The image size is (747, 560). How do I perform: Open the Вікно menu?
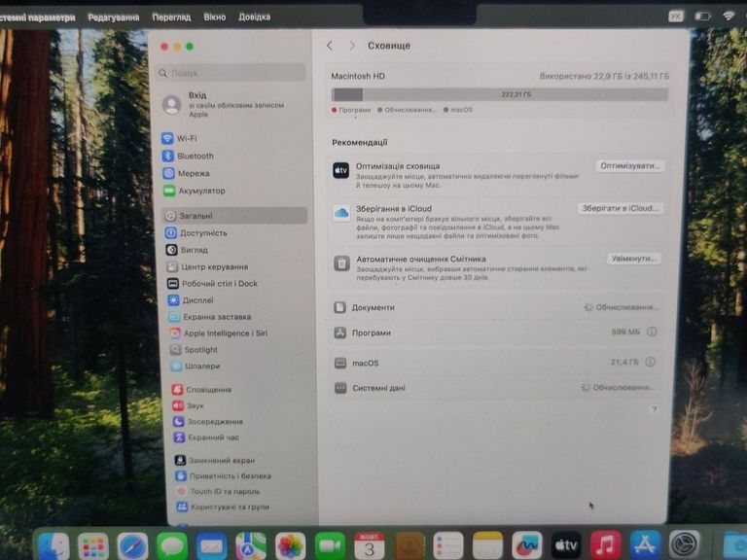(214, 17)
